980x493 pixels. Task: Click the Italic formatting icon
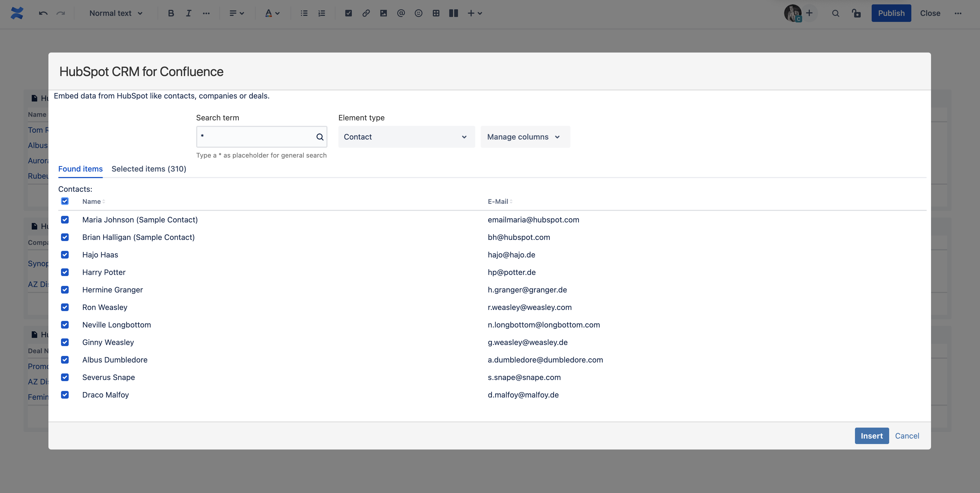coord(188,13)
